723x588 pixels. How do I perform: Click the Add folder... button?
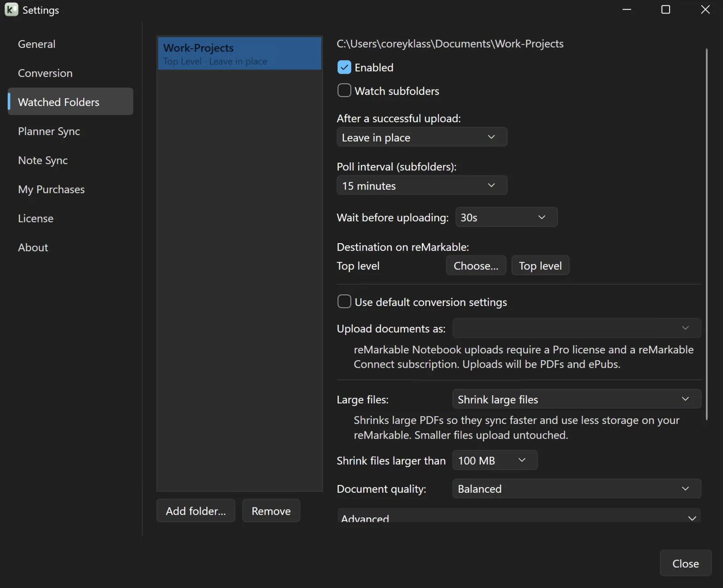pos(196,511)
